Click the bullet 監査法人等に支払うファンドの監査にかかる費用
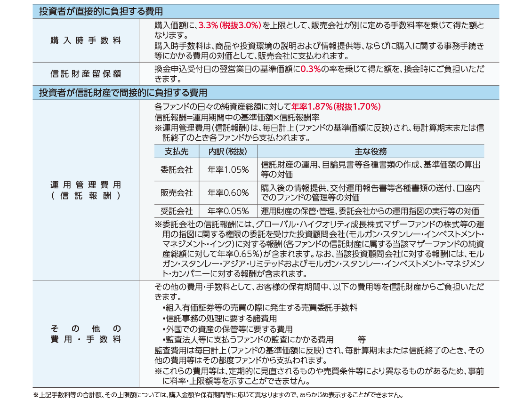This screenshot has width=532, height=408. [x=248, y=339]
